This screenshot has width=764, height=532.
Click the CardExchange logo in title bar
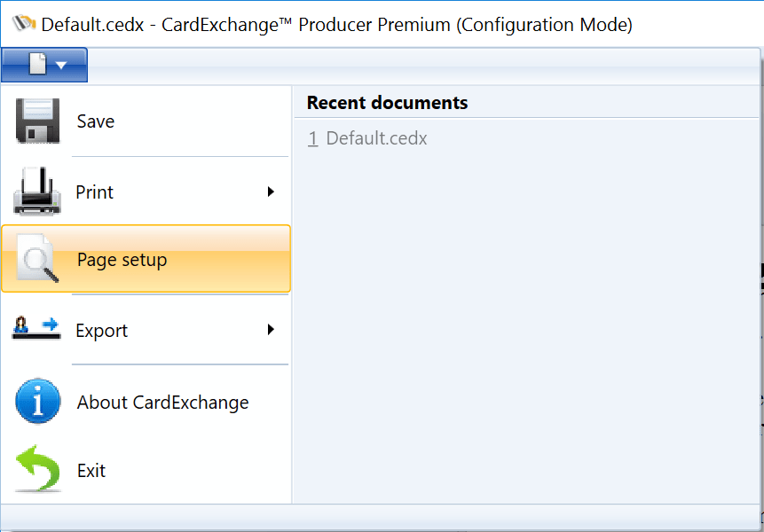[x=24, y=24]
